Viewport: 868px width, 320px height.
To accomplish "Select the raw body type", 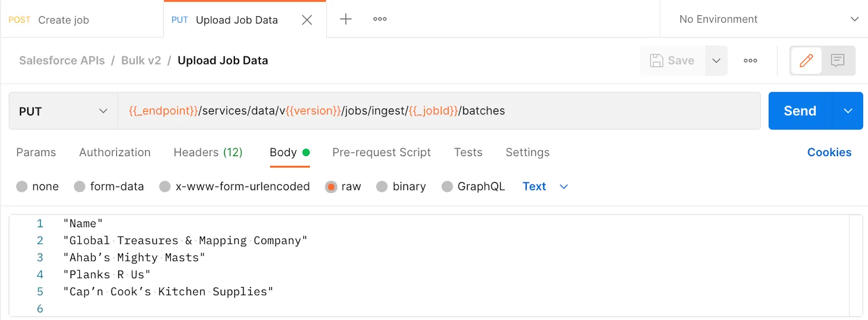I will click(331, 187).
